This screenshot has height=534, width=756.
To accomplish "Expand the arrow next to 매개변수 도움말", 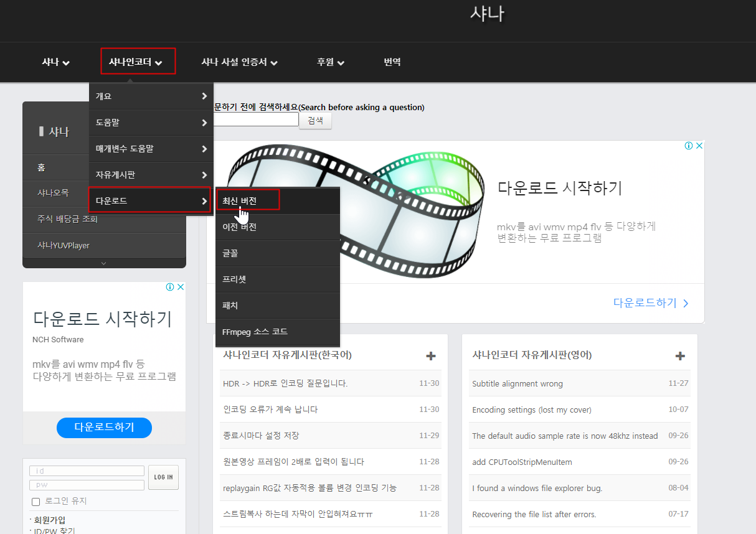I will click(204, 149).
